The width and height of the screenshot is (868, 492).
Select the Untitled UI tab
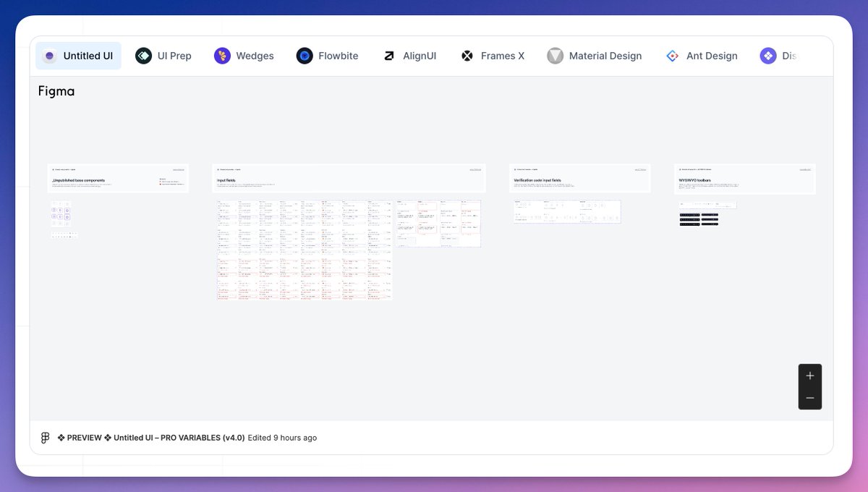[x=78, y=56]
